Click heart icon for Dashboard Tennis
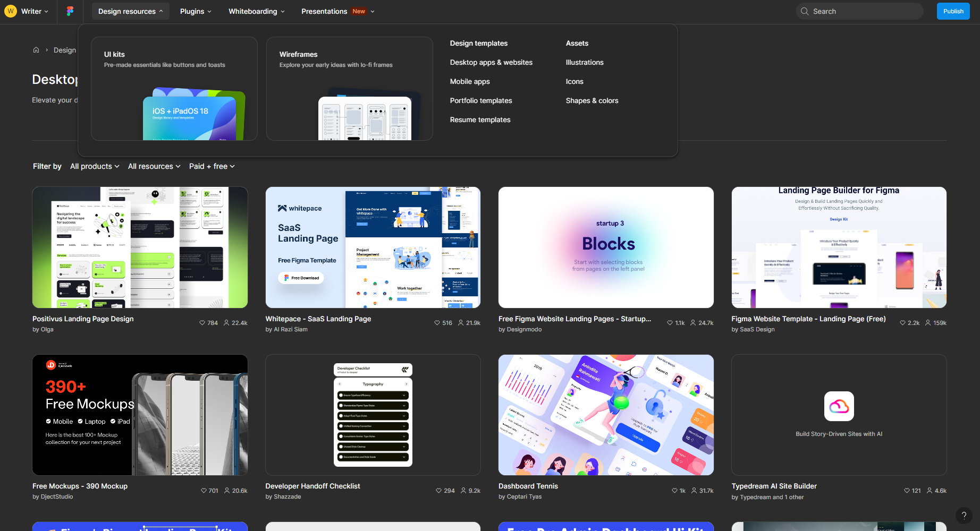 point(674,491)
